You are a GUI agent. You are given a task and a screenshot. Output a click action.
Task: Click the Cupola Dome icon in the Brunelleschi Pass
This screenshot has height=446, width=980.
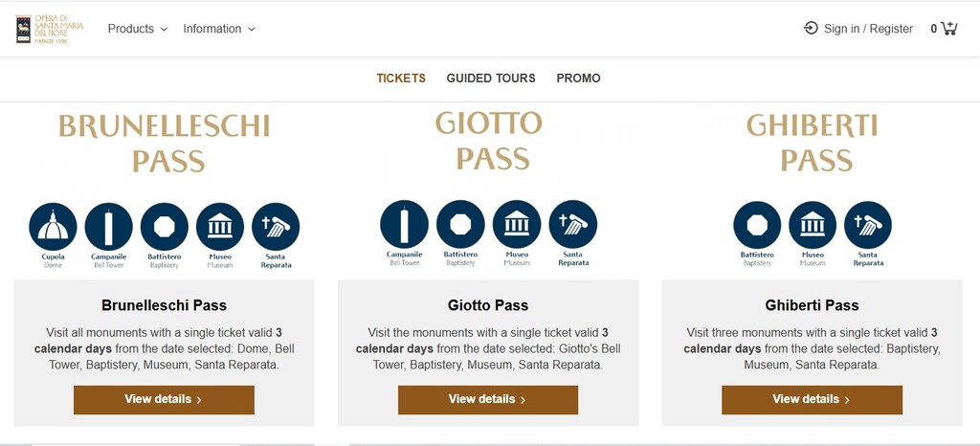pos(54,226)
